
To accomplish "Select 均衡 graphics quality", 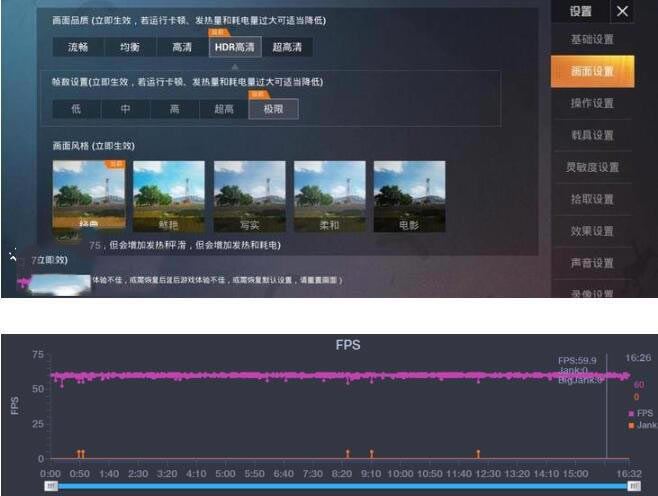I will coord(130,47).
